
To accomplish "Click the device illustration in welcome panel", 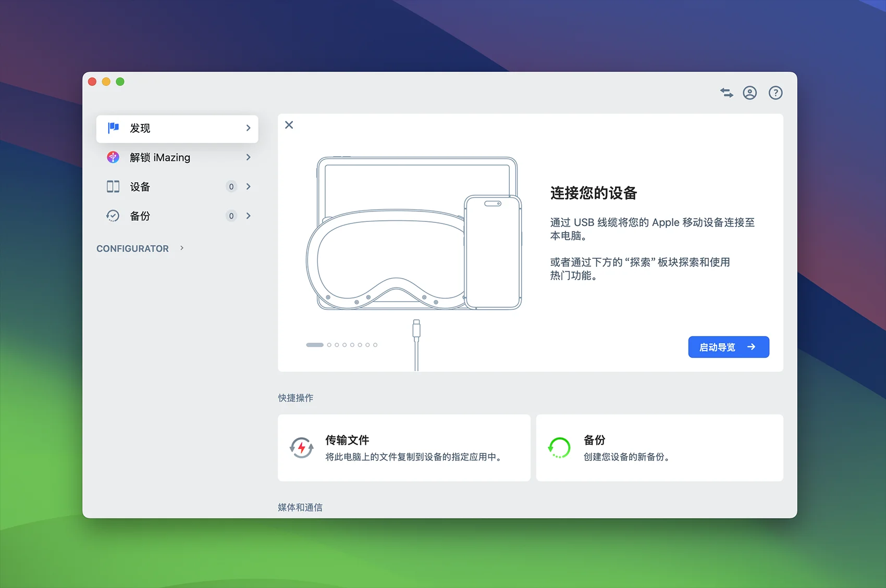I will (x=414, y=233).
